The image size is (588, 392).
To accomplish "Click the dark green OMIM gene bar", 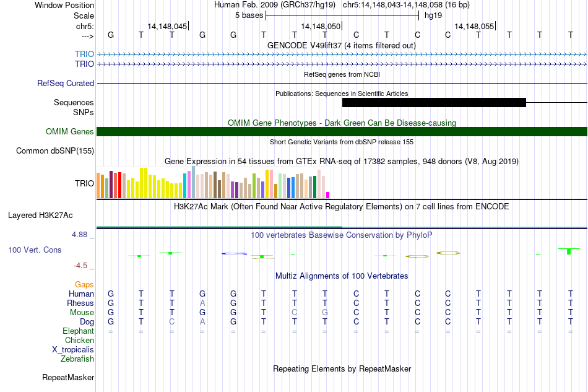I will pos(342,132).
